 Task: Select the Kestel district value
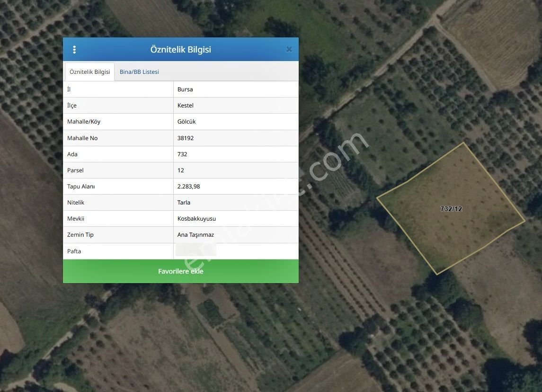coord(186,106)
